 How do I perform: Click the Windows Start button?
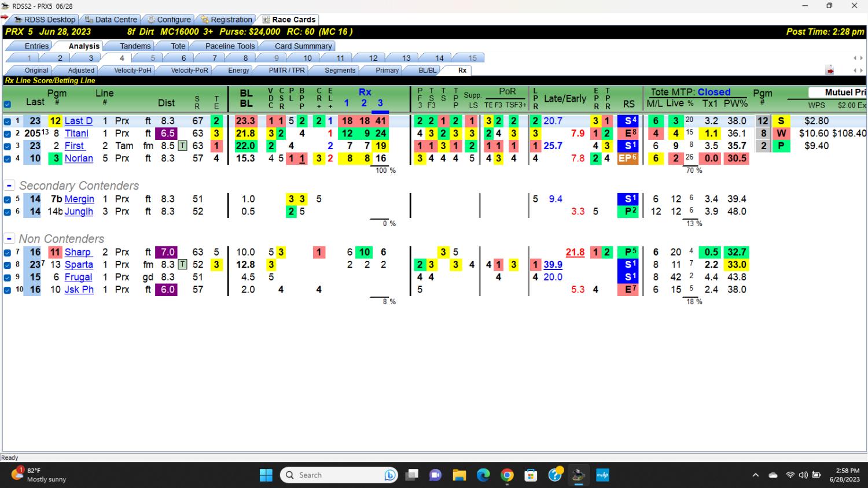(266, 475)
